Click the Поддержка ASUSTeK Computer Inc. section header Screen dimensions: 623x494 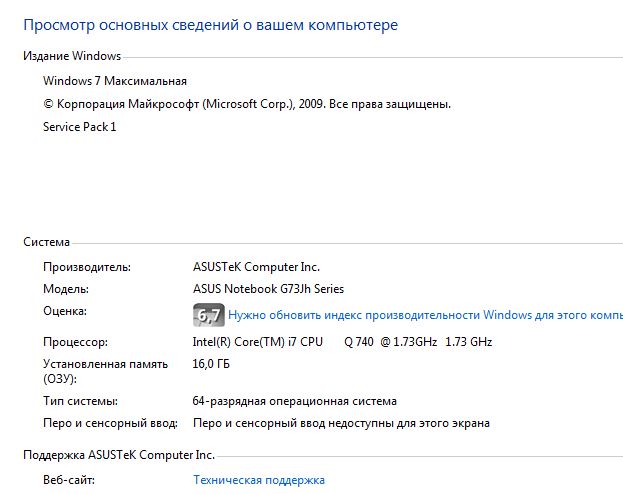pyautogui.click(x=119, y=455)
